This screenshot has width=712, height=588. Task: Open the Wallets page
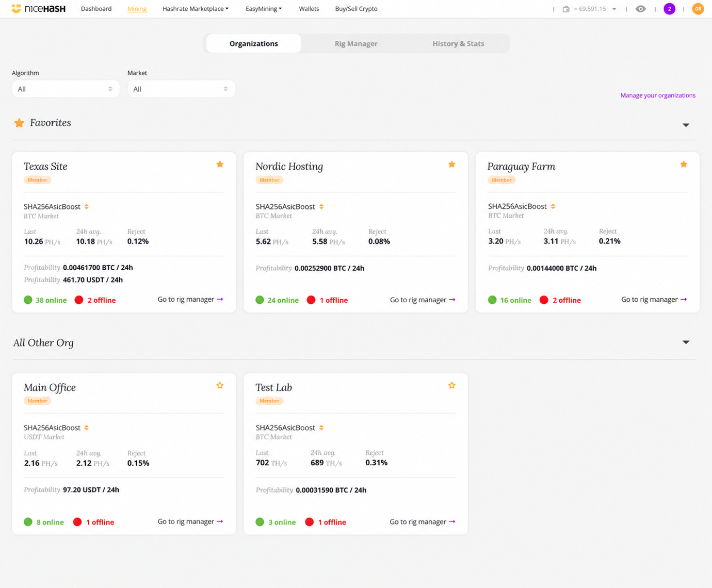coord(309,9)
